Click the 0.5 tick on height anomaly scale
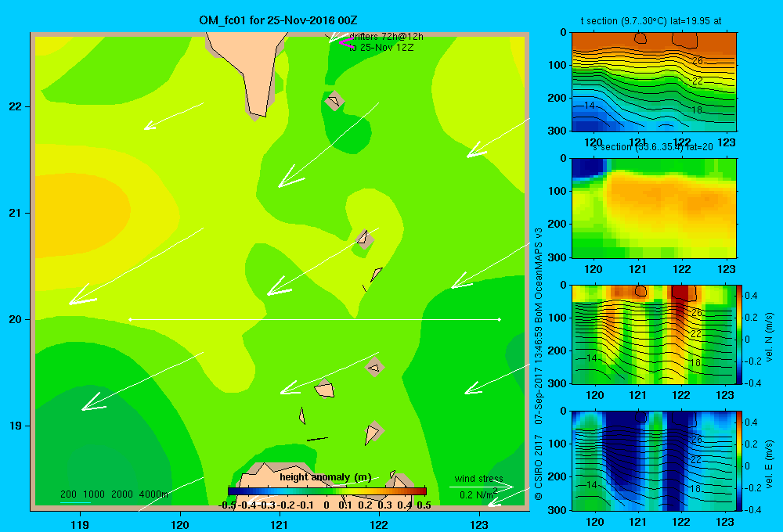The height and width of the screenshot is (532, 783). point(424,505)
